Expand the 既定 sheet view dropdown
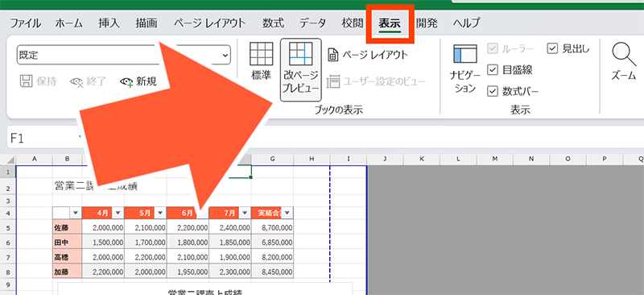Image resolution: width=644 pixels, height=295 pixels. [x=225, y=55]
